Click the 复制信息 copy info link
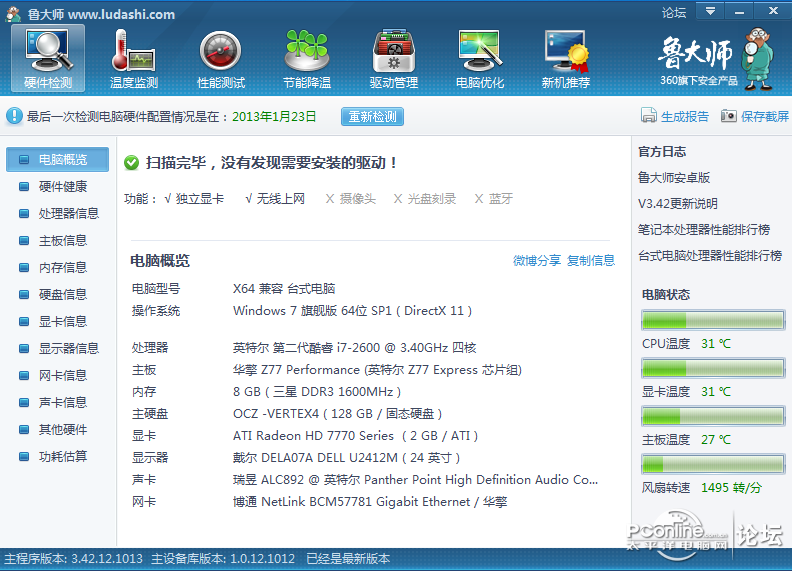Image resolution: width=792 pixels, height=571 pixels. [591, 260]
